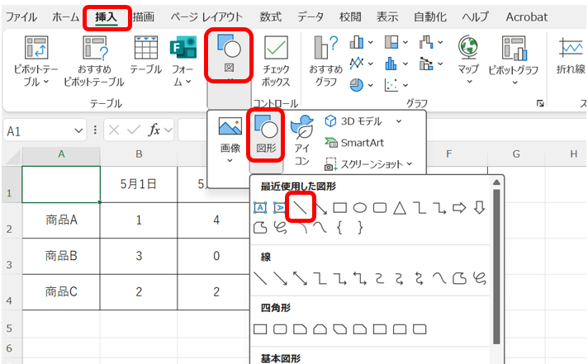Choose the rectangle in 最近使用した図形
588x364 pixels.
pyautogui.click(x=339, y=208)
